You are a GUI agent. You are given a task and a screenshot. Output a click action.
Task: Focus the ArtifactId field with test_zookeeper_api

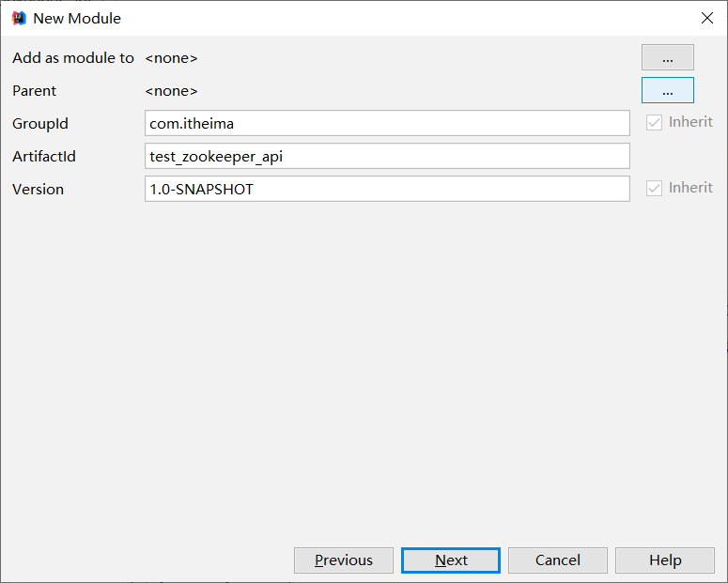pos(387,156)
